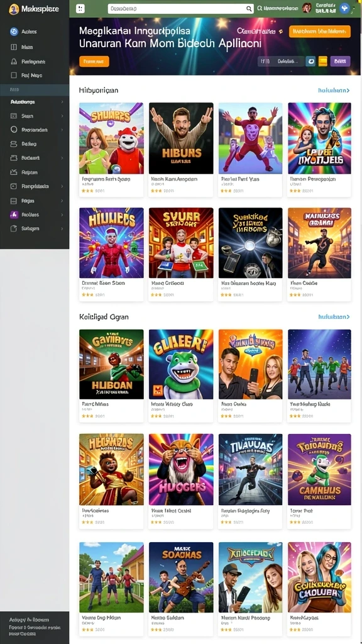The image size is (362, 644).
Task: Select the purple square icon in sidebar
Action: click(x=14, y=215)
